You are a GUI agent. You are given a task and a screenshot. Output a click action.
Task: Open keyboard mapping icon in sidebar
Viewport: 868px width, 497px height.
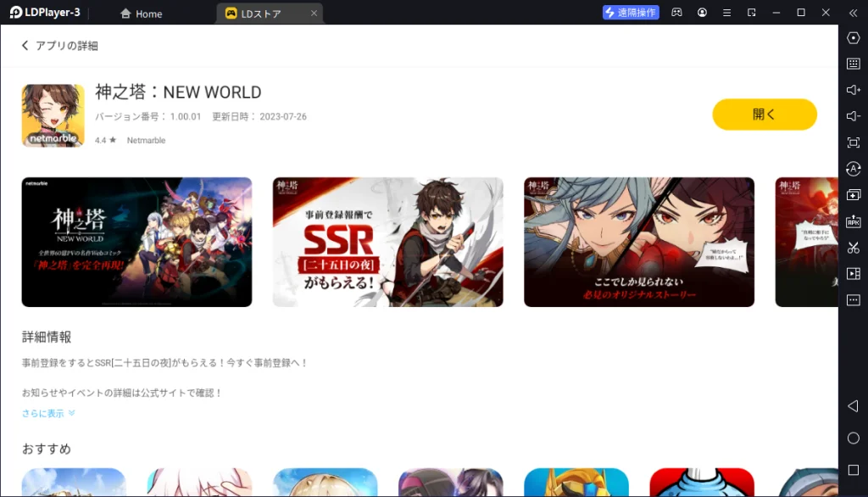coord(853,64)
